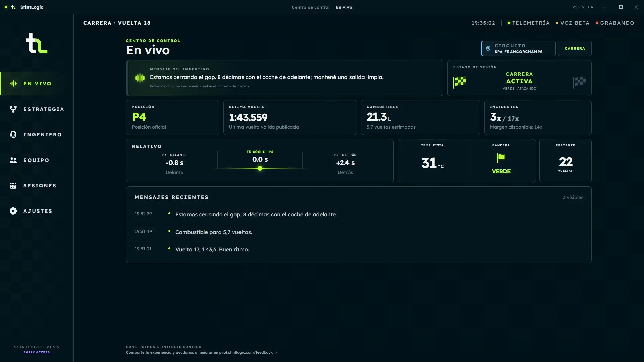Click the 21.3 L fuel value
Viewport: 644px width, 362px height.
click(x=379, y=117)
